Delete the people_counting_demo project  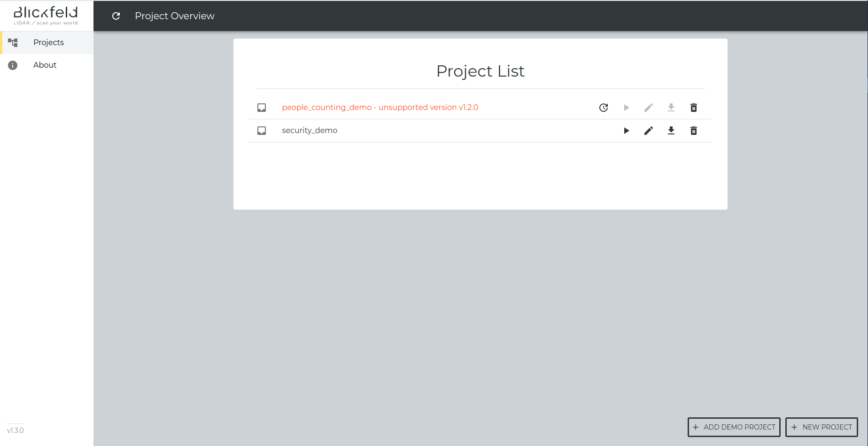[x=694, y=108]
